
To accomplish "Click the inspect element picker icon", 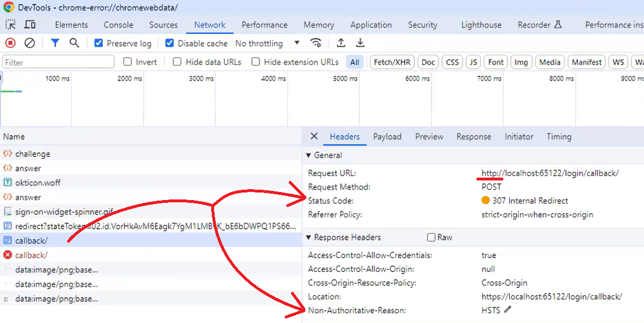I will pos(11,25).
